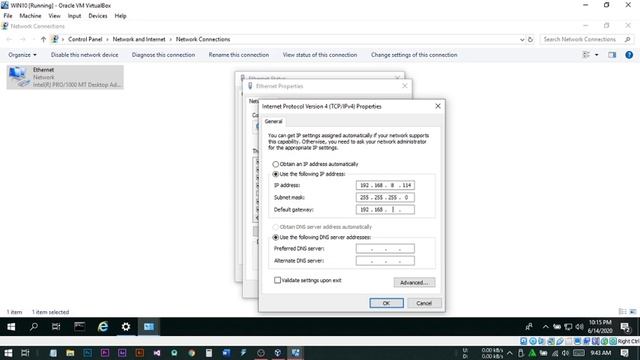Open Advanced TCP/IP settings

(414, 282)
